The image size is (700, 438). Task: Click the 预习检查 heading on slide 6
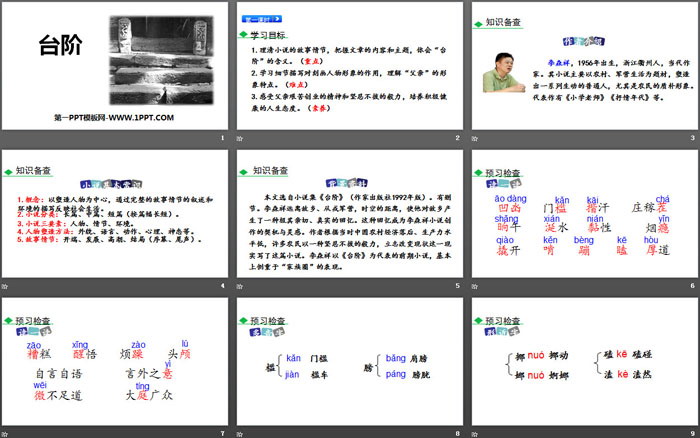(x=503, y=173)
